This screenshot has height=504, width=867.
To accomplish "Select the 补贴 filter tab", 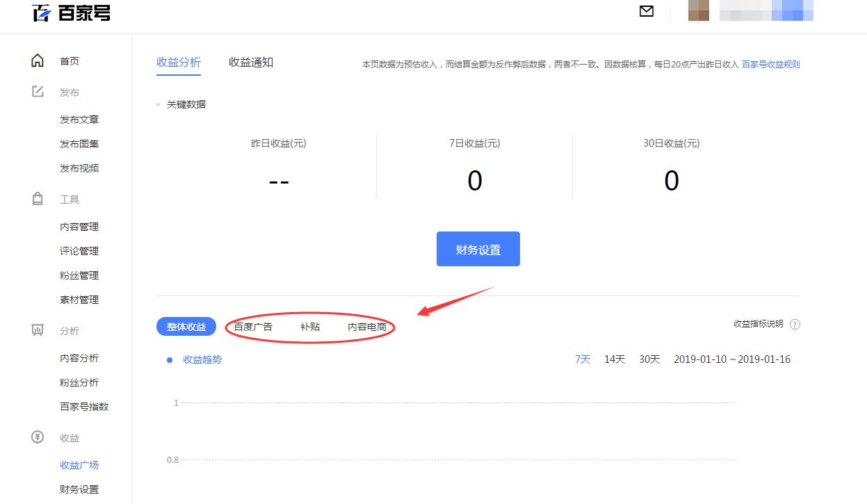I will (310, 325).
